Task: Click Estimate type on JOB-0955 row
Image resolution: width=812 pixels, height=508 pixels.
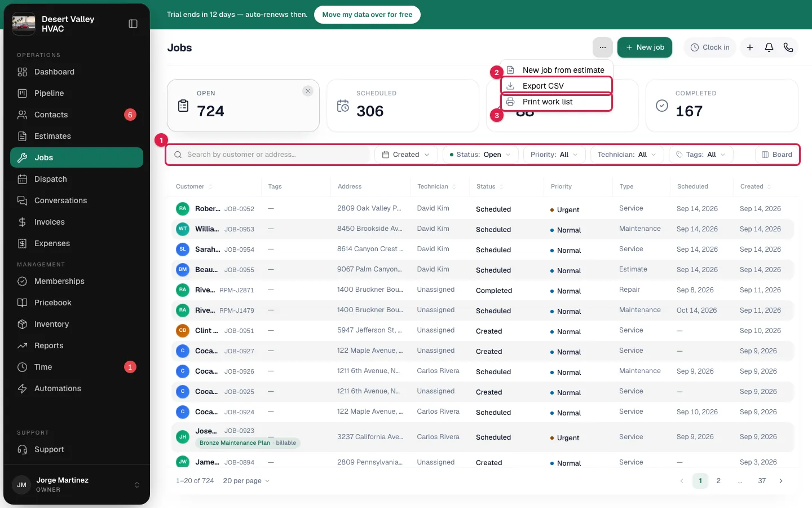Action: (x=633, y=269)
